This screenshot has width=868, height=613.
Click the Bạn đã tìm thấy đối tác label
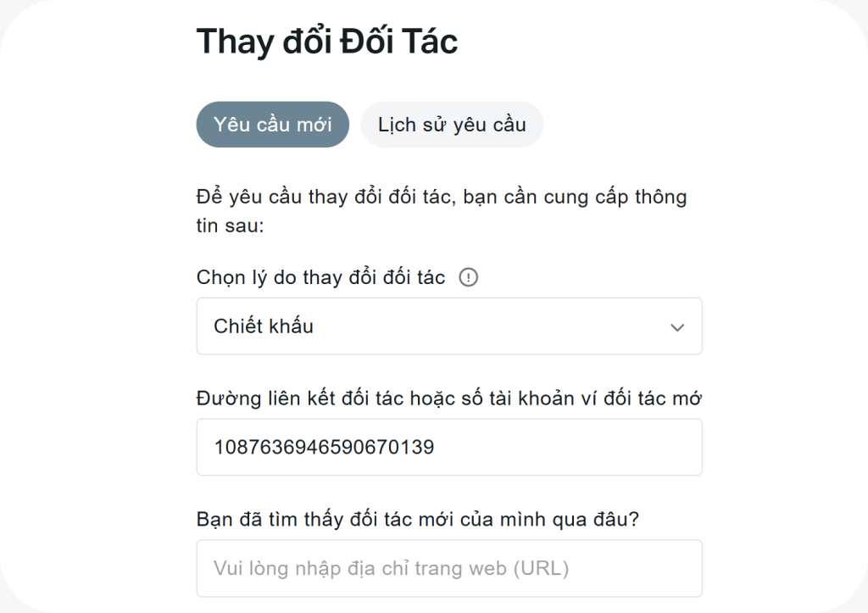417,519
